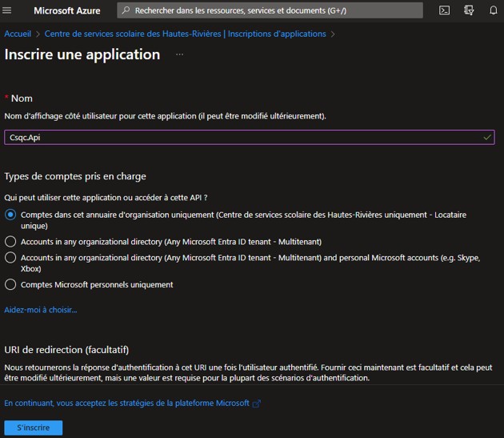This screenshot has height=438, width=504.
Task: Open the ellipsis menu beside the page title
Action: click(180, 54)
